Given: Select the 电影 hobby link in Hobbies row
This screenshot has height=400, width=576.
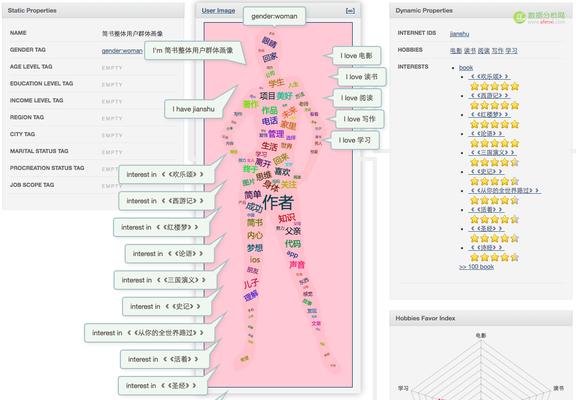Looking at the screenshot, I should [x=456, y=51].
